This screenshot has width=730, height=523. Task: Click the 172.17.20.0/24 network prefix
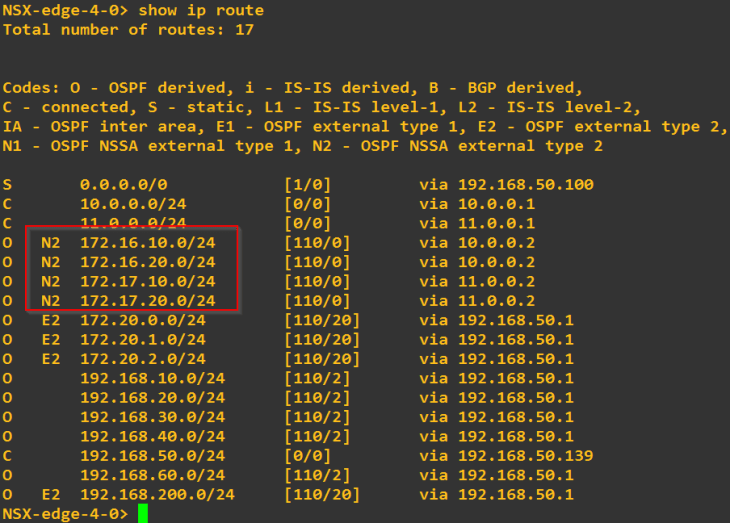147,301
